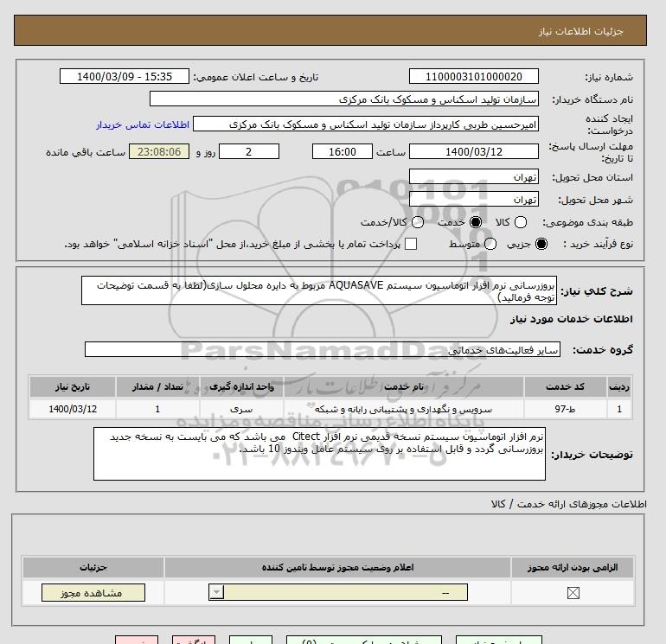The height and width of the screenshot is (644, 666).
Task: Click the ساعت باقی مانده label
Action: [86, 152]
